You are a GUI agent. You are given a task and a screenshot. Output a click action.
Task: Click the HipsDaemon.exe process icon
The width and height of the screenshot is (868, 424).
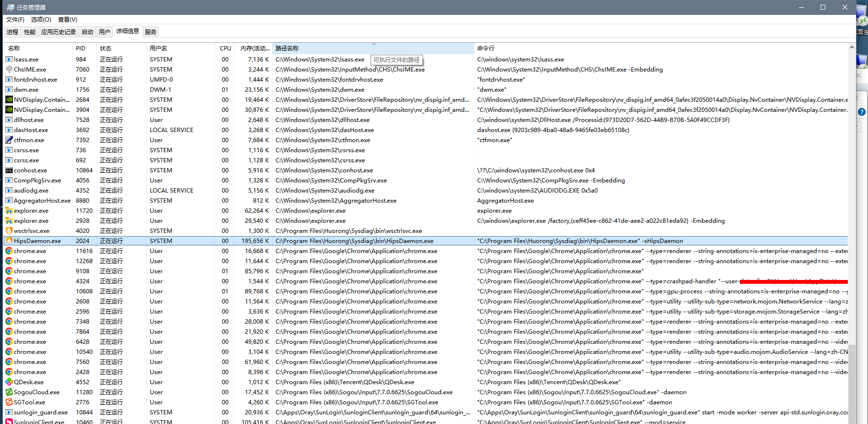coord(9,241)
